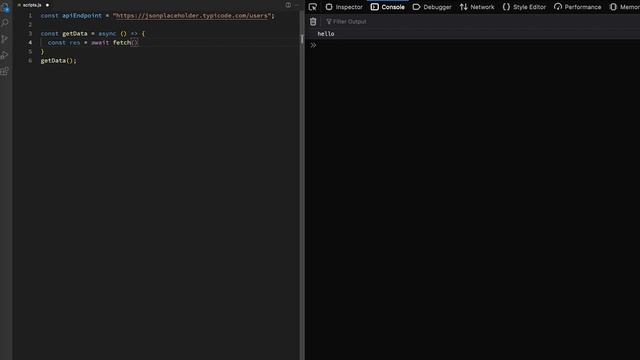The width and height of the screenshot is (640, 360).
Task: Place cursor on await keyword line 4
Action: [x=100, y=42]
